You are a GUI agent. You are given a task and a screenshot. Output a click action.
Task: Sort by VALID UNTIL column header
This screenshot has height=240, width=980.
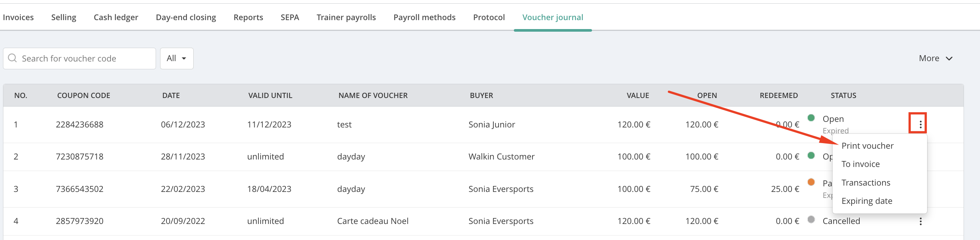click(x=270, y=96)
